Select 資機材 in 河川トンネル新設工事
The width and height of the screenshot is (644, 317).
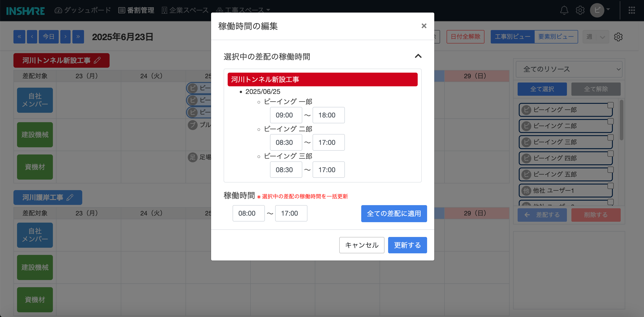coord(35,167)
